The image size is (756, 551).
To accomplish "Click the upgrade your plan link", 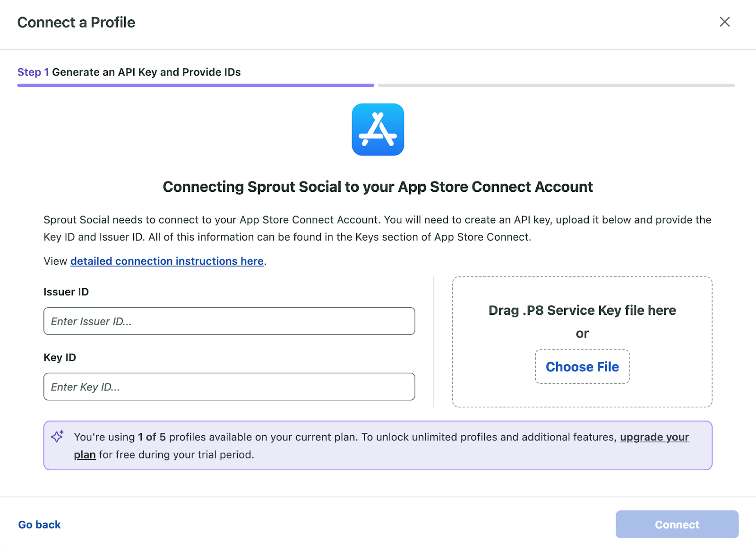I will click(x=654, y=437).
